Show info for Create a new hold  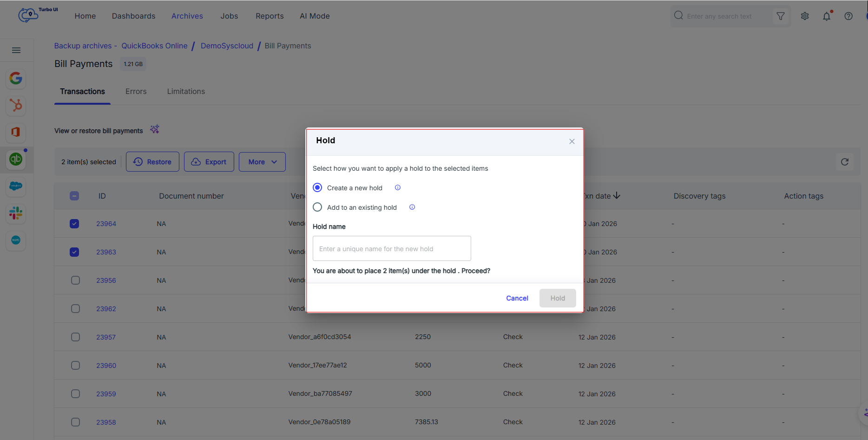point(398,187)
